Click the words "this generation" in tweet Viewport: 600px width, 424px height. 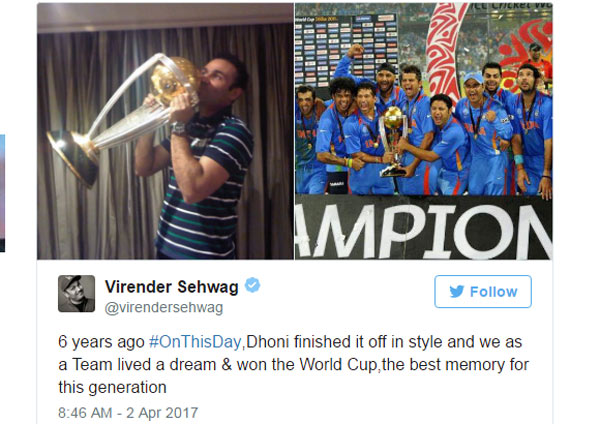tap(112, 387)
